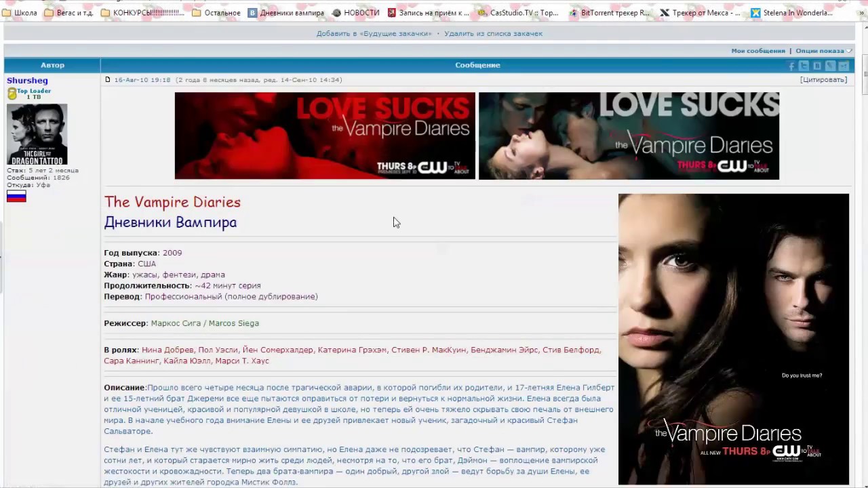
Task: Click the duration ~42 минут серия
Action: (x=228, y=285)
